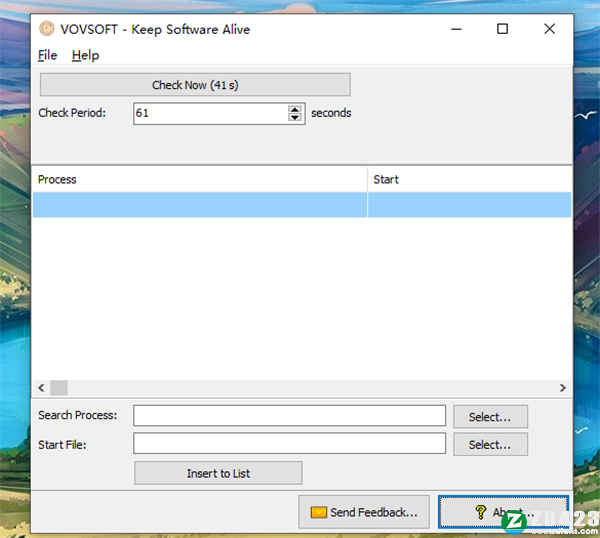Click the list's right scroll arrow
Image resolution: width=600 pixels, height=538 pixels.
pyautogui.click(x=562, y=388)
